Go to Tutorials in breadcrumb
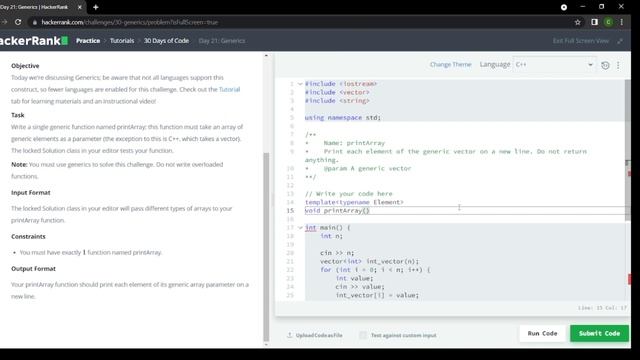 tap(122, 41)
